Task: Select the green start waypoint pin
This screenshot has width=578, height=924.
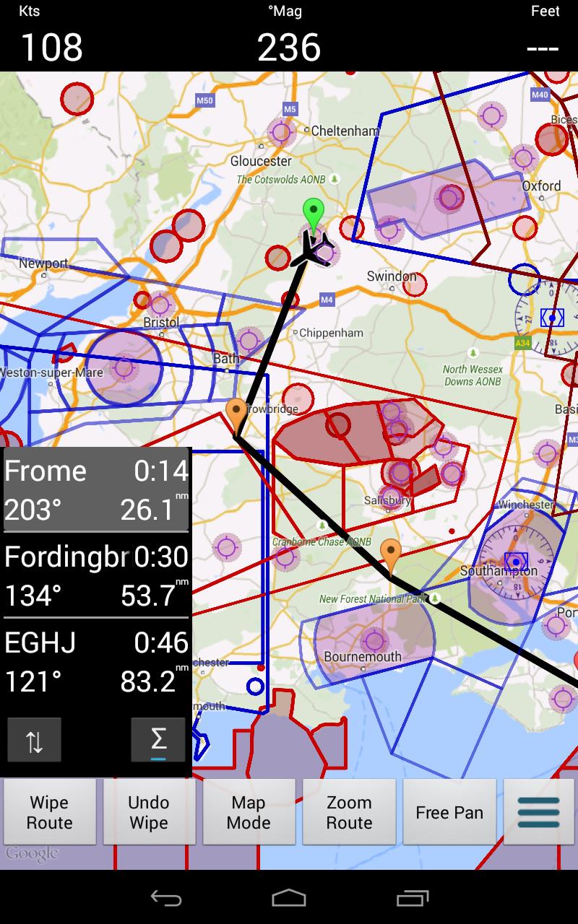Action: 313,215
